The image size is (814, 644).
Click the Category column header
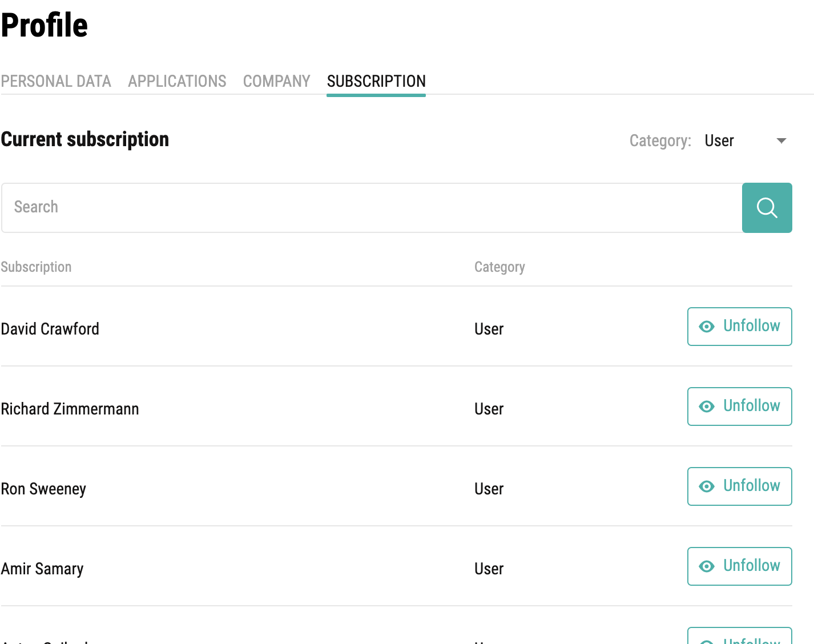point(499,267)
